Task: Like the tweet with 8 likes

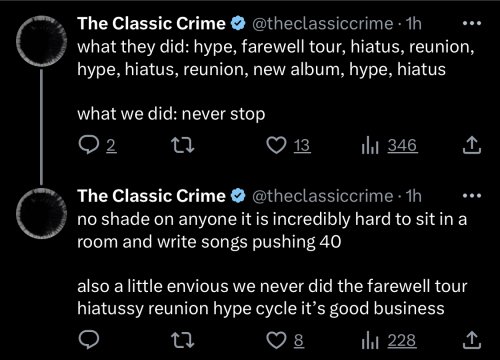Action: pos(285,340)
